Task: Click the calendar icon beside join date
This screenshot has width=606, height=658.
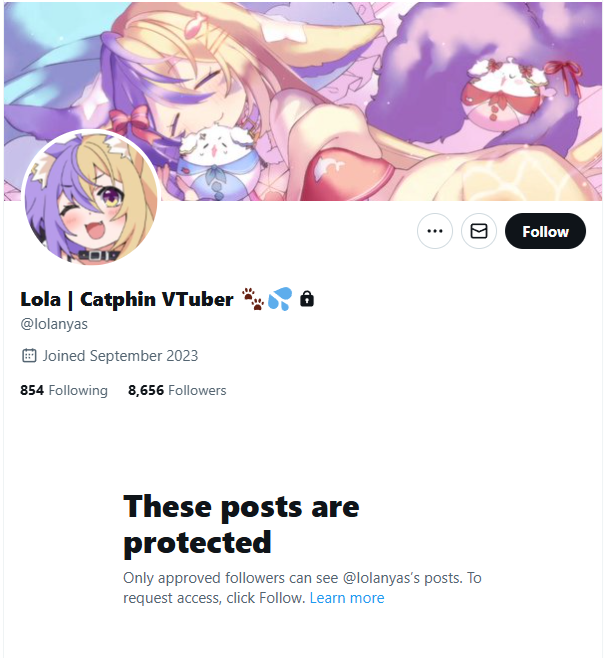Action: tap(29, 355)
